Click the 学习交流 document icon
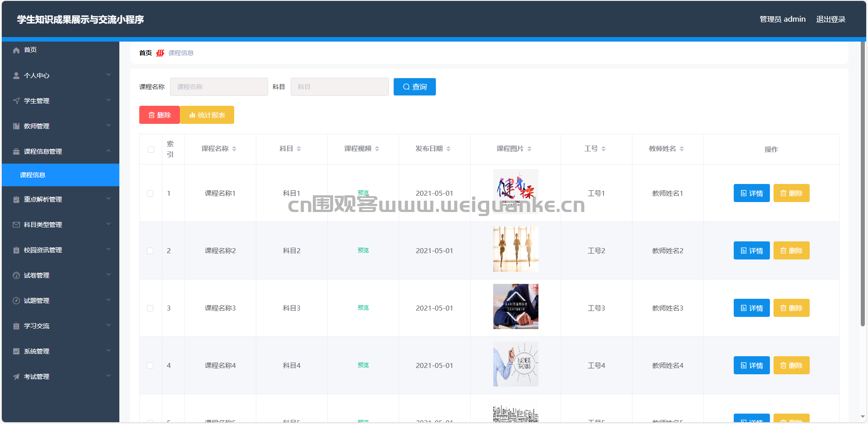868x424 pixels. [x=16, y=326]
